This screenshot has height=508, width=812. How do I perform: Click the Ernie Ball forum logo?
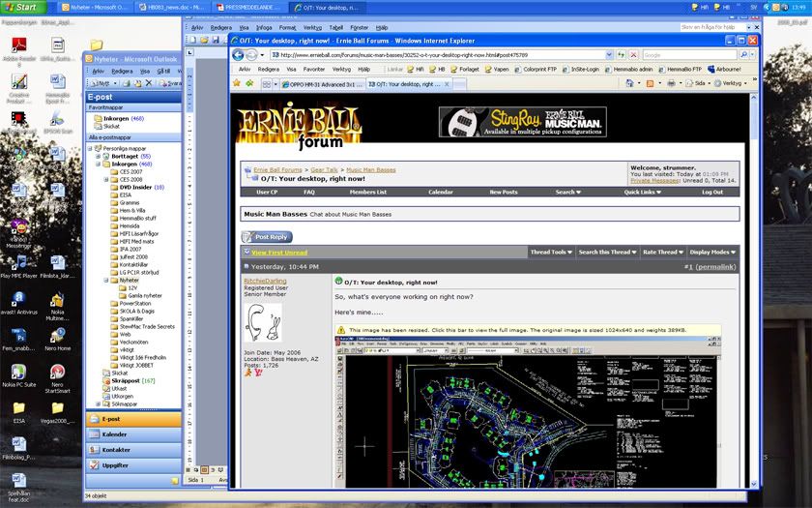pyautogui.click(x=300, y=125)
